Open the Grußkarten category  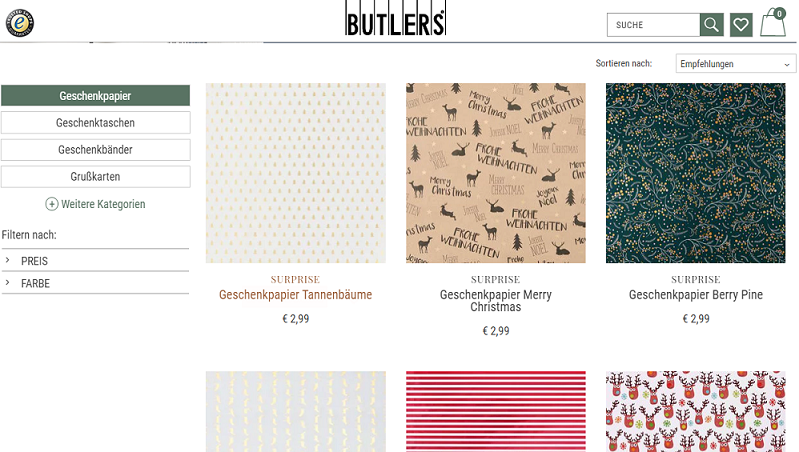(x=95, y=177)
